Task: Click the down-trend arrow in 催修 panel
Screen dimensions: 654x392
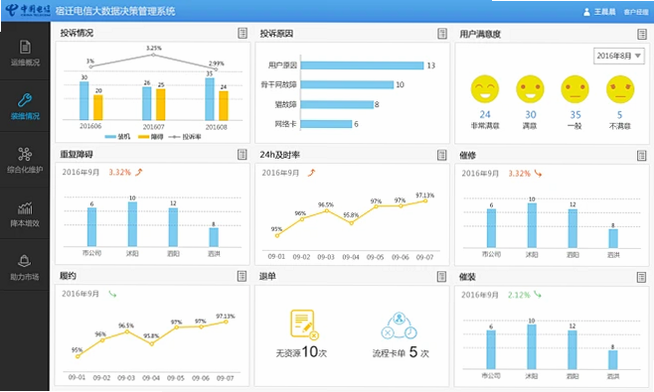Action: tap(538, 173)
